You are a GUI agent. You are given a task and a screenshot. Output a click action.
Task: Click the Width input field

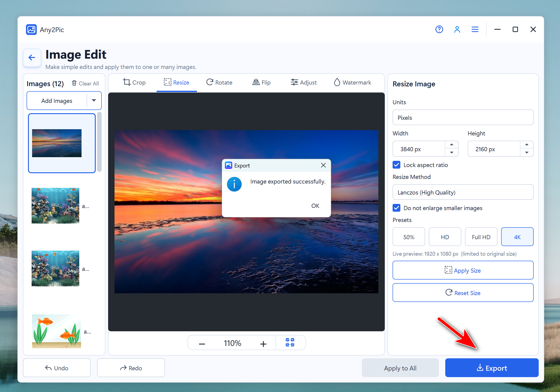click(419, 149)
